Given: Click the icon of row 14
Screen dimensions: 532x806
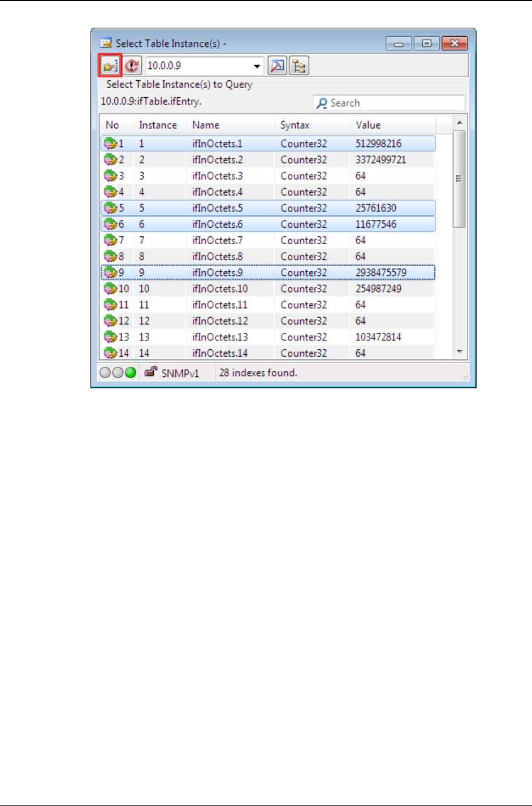Looking at the screenshot, I should pos(110,353).
